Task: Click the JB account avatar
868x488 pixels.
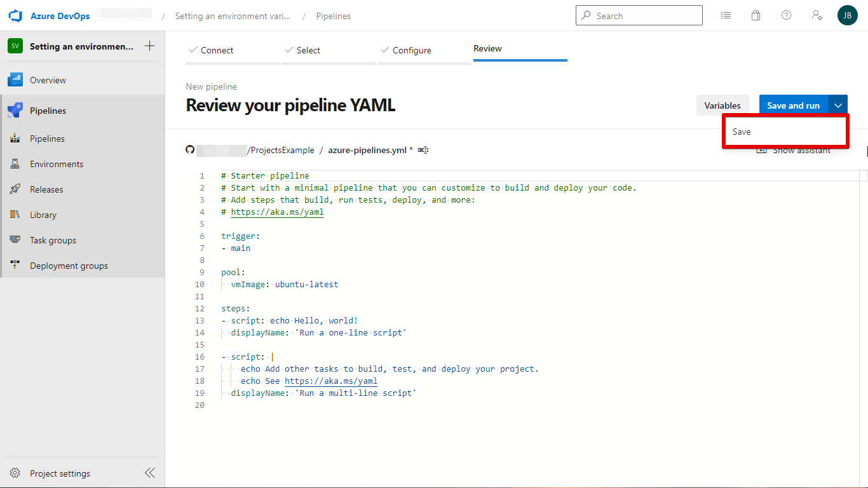Action: [x=847, y=16]
